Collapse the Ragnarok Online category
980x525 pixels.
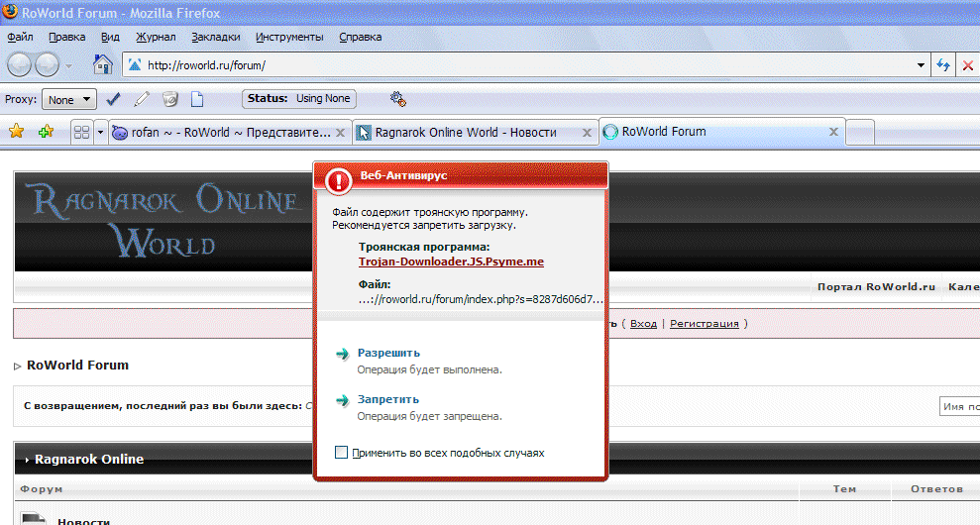pos(27,460)
